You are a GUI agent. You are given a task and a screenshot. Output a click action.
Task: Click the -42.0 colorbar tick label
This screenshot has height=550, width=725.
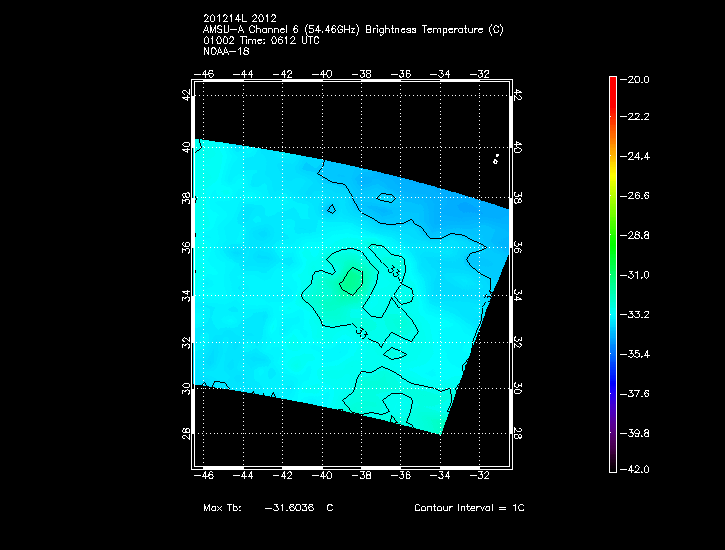(637, 469)
